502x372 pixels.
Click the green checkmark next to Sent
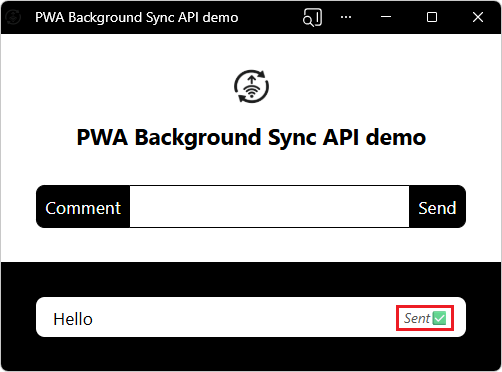tap(439, 318)
